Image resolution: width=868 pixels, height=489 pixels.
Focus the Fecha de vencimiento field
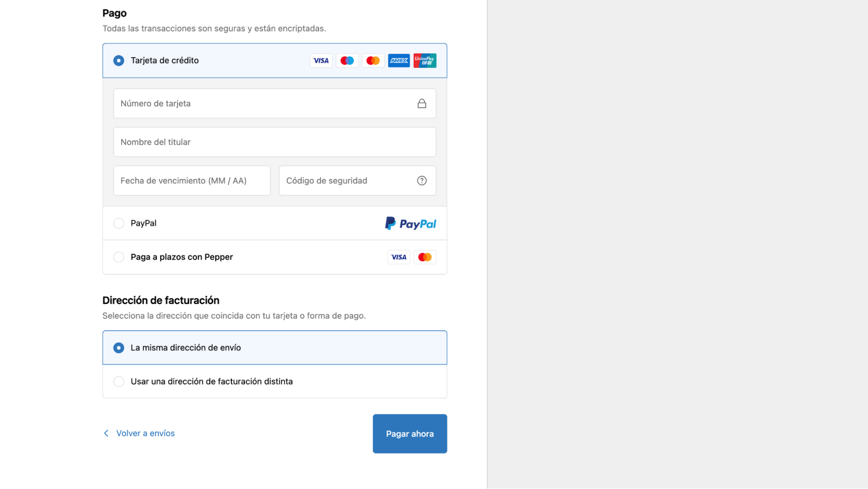(x=191, y=181)
